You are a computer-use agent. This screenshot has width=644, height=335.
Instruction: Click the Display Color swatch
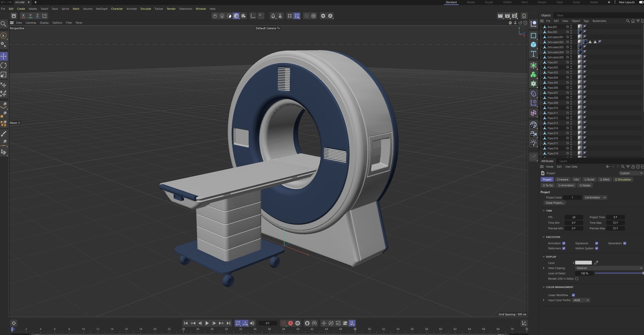584,262
